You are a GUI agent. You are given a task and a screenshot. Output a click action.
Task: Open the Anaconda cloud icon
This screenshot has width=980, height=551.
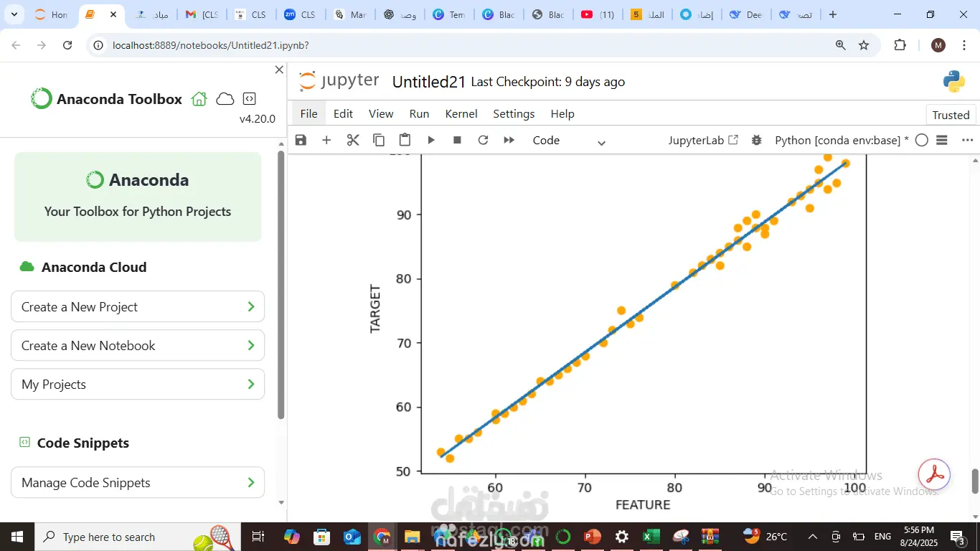click(x=225, y=99)
